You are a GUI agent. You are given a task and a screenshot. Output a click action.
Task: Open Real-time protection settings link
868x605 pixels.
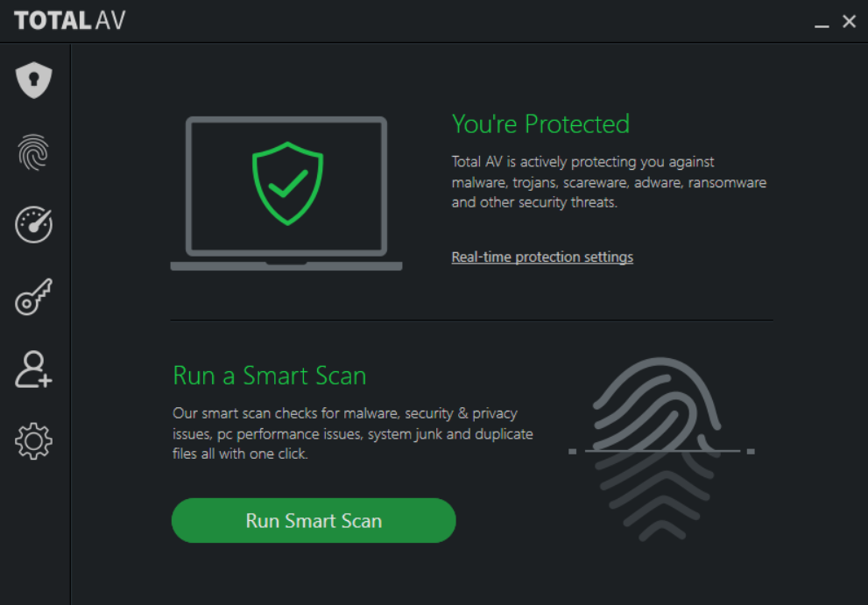(541, 257)
